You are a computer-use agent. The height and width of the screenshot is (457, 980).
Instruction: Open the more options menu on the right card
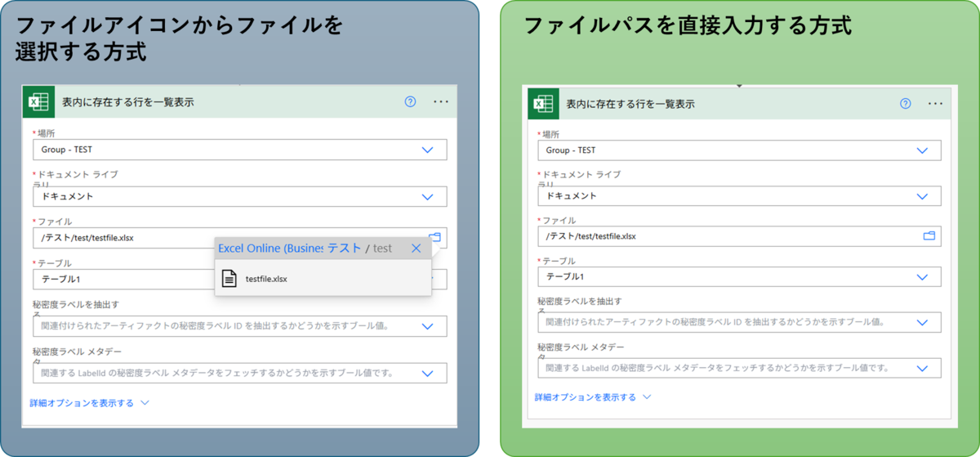tap(935, 104)
